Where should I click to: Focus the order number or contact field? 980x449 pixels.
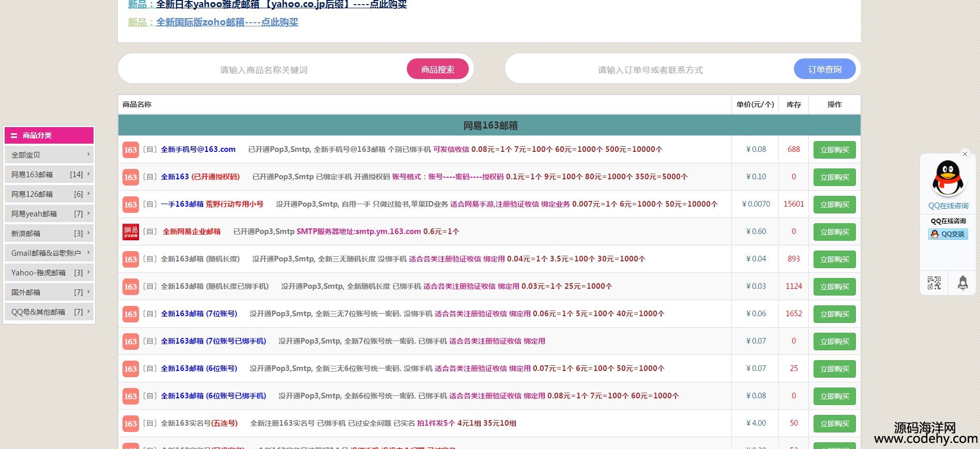[650, 70]
